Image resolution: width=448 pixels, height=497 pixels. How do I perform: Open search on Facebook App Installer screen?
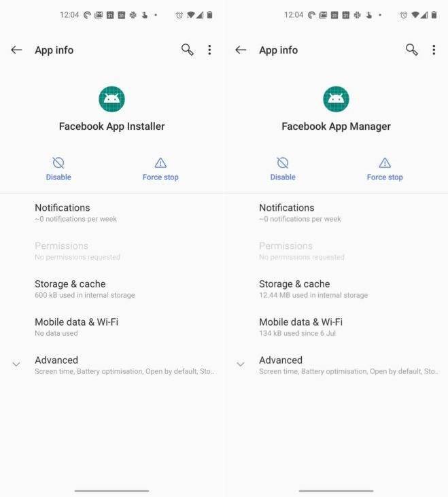click(187, 50)
